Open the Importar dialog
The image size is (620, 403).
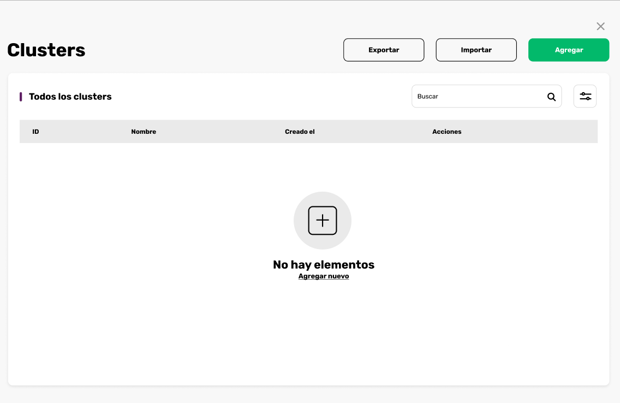pyautogui.click(x=476, y=50)
